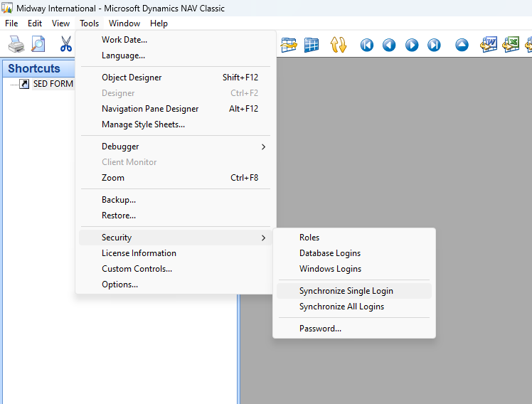This screenshot has width=532, height=404.
Task: Close the open Tools menu
Action: coord(89,23)
